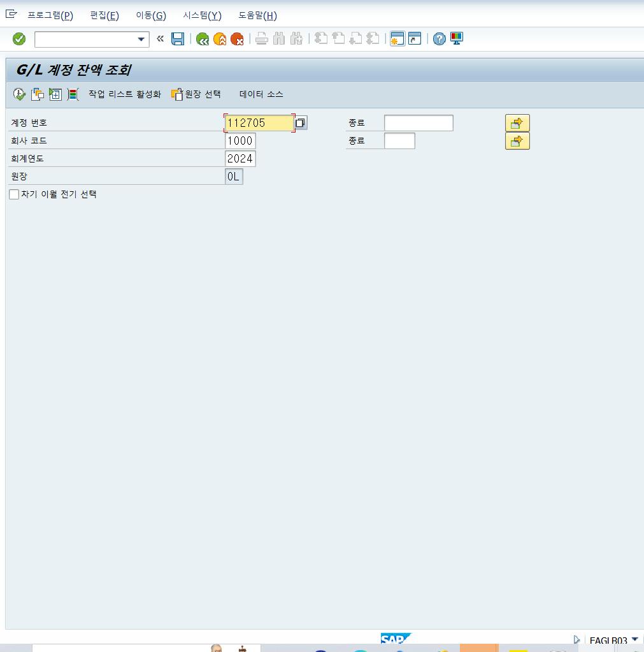
Task: Open the 시스템(Y) menu
Action: [202, 16]
